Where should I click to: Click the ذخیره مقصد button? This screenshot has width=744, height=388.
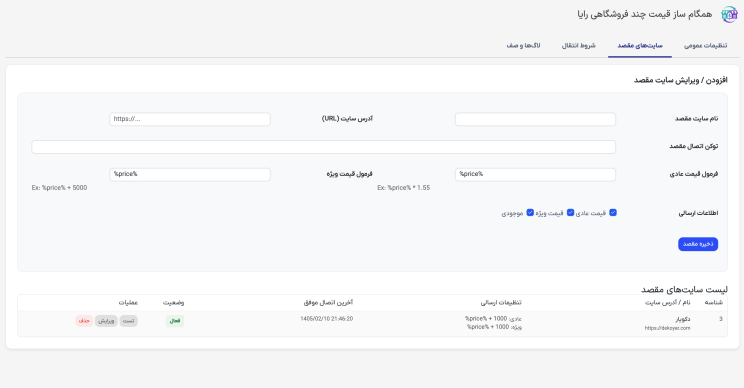698,244
